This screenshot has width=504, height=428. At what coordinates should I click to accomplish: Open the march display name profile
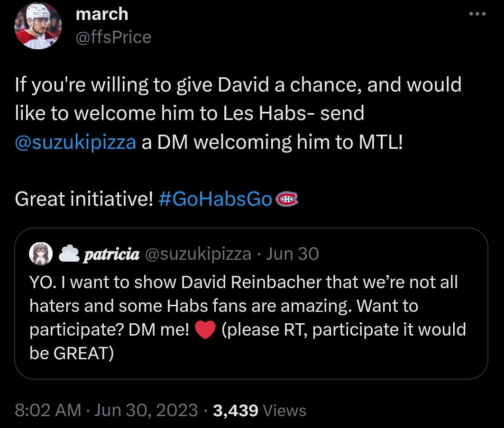[x=102, y=14]
